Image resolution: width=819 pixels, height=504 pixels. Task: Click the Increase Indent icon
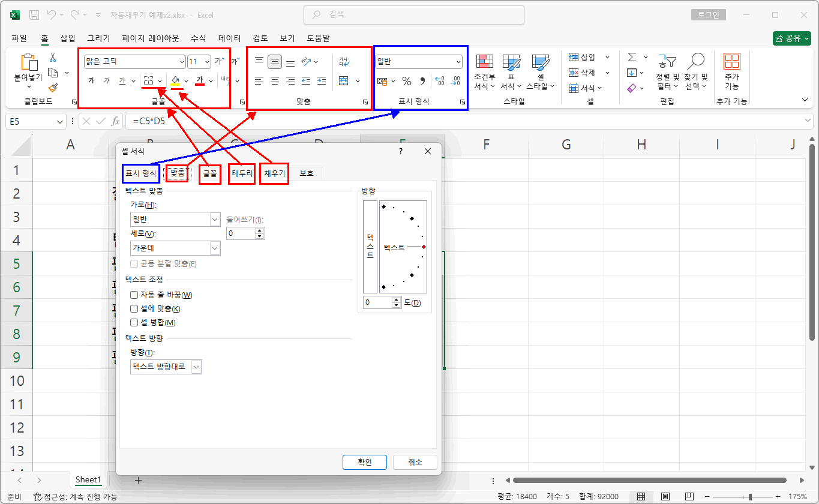coord(322,80)
